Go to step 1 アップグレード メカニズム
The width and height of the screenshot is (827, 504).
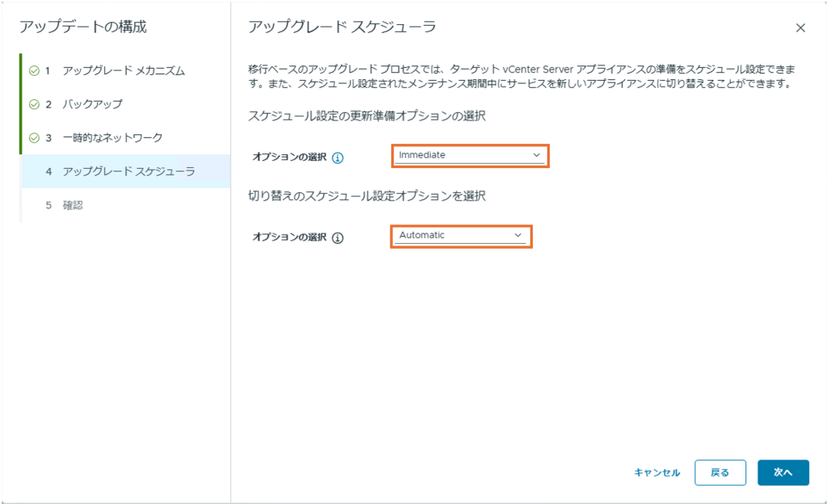pos(123,71)
